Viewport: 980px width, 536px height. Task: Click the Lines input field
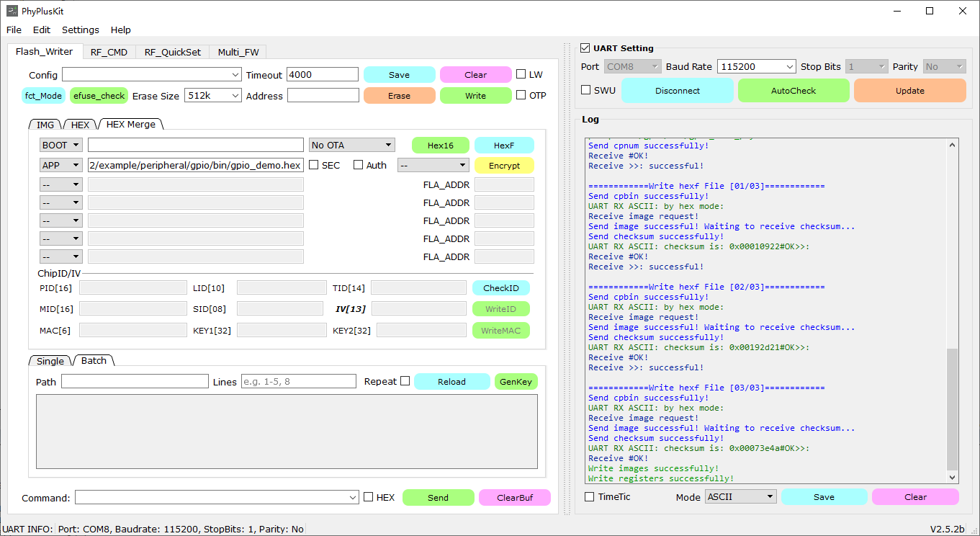tap(298, 381)
